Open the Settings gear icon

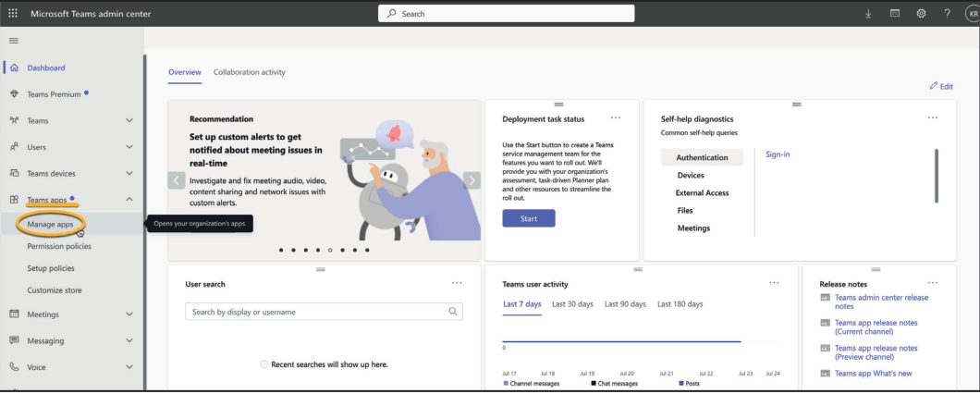921,13
